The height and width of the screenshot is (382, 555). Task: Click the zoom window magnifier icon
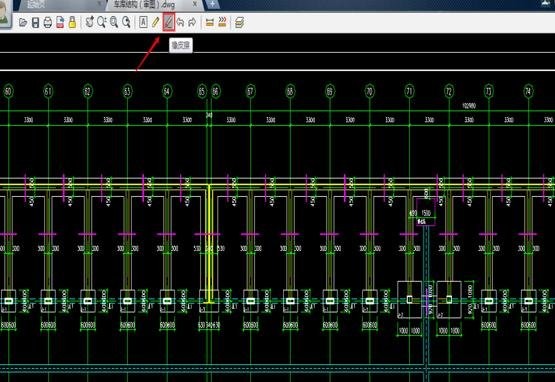click(102, 22)
